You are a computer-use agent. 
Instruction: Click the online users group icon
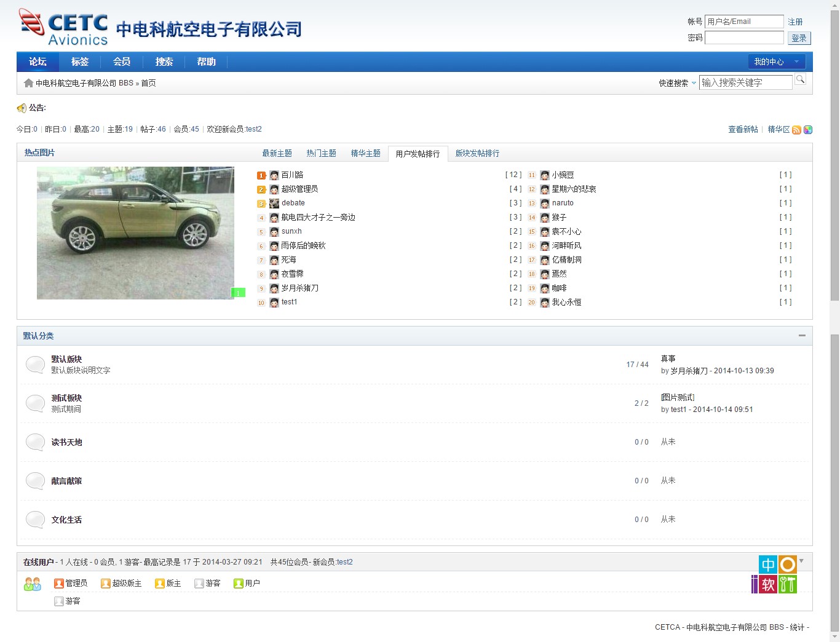[x=32, y=584]
